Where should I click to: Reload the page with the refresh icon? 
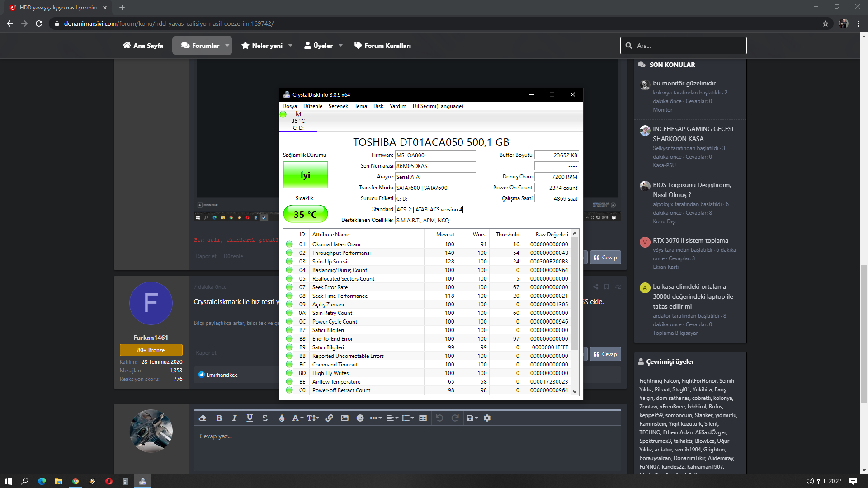(39, 23)
